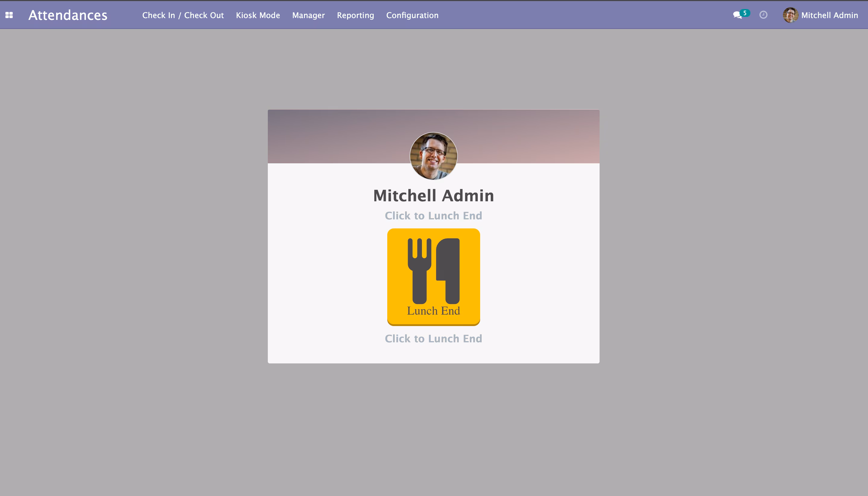Screen dimensions: 868x496
Task: Open the Check In / Check Out menu
Action: (183, 15)
